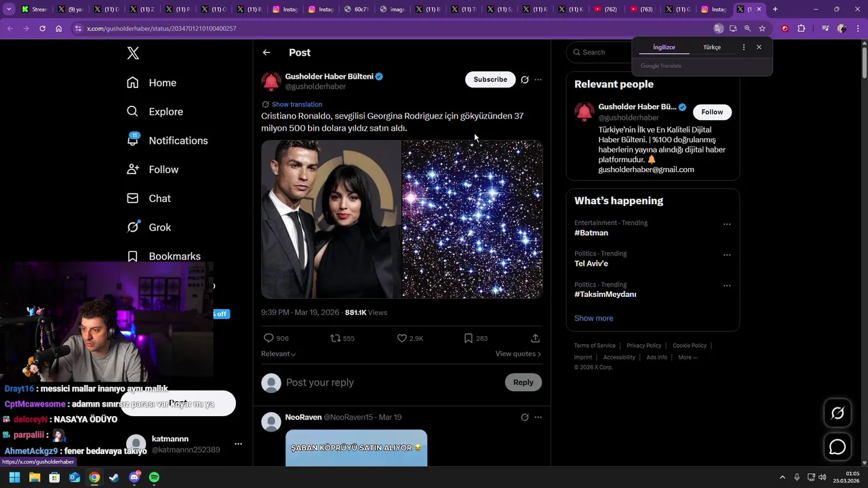Switch Google Translate to Türkçe tab
Screen dimensions: 868x488
(x=712, y=47)
